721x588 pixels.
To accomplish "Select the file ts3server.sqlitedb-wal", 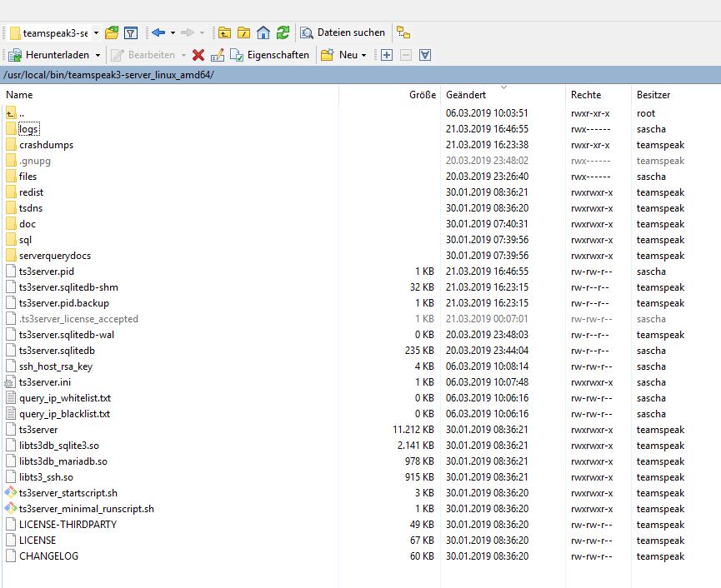I will point(67,335).
